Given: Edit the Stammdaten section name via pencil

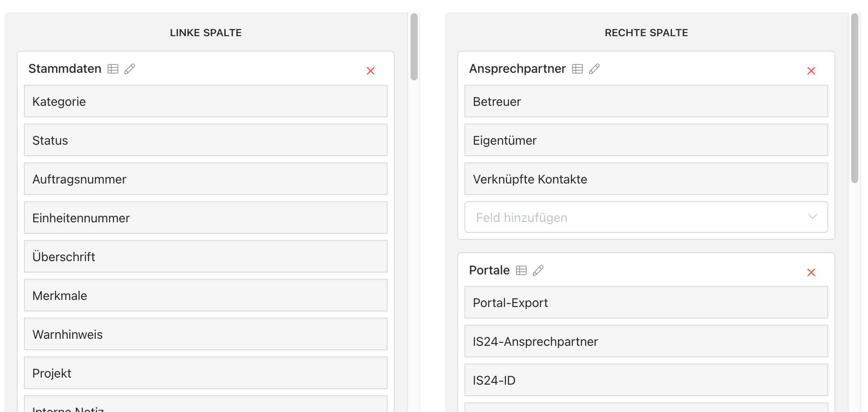Looking at the screenshot, I should pyautogui.click(x=130, y=69).
